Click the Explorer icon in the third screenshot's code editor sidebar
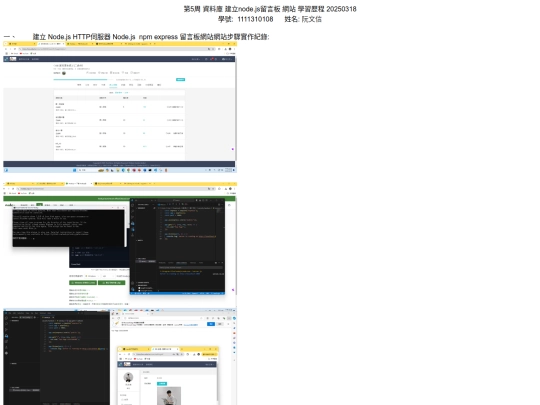The width and height of the screenshot is (540, 405). [x=7, y=318]
